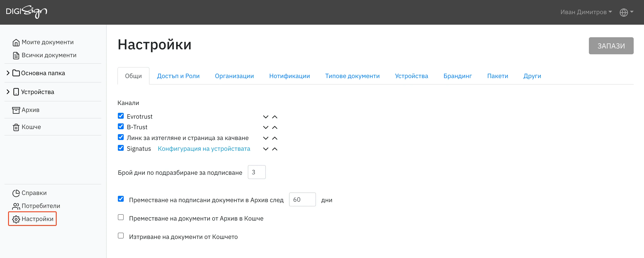Open dropdown caret next to globe
Screen dimensions: 644x258
tap(632, 12)
